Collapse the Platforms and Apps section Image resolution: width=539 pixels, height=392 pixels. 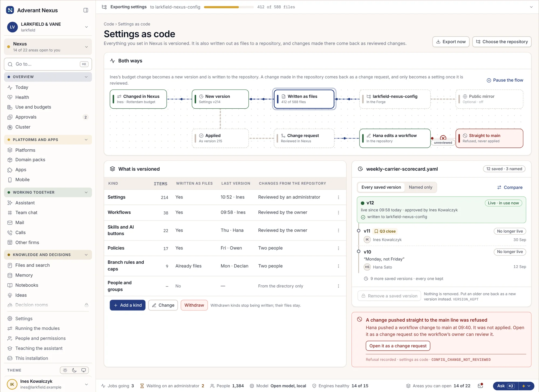pos(48,140)
